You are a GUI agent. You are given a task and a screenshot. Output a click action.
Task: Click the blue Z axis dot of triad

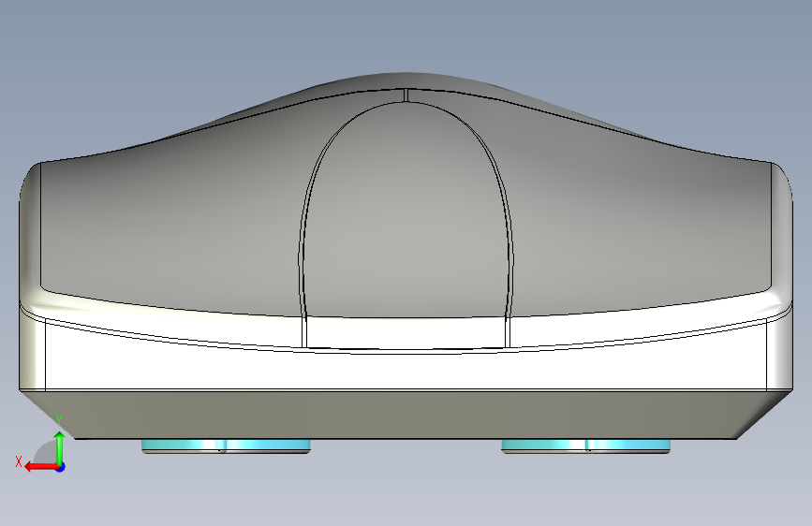[61, 467]
